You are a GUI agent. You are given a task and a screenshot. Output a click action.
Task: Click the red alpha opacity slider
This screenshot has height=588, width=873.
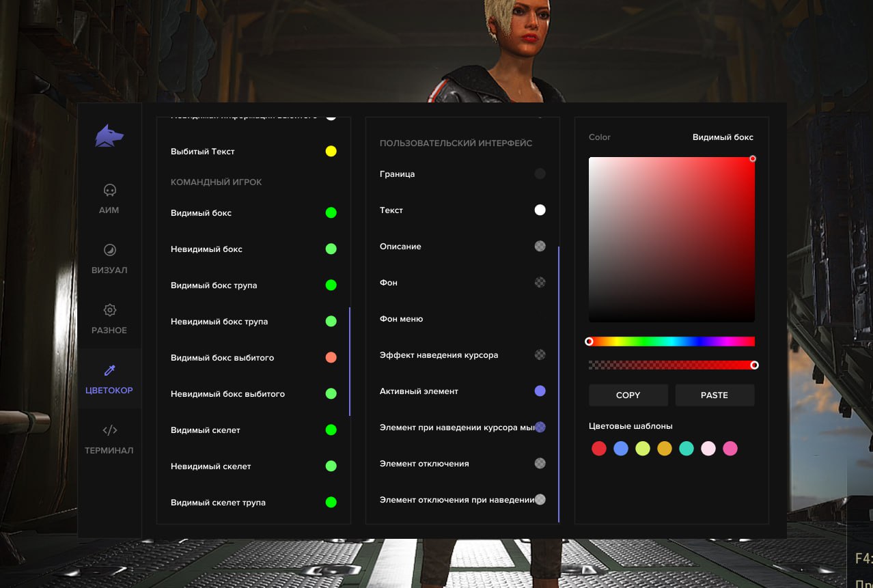point(671,365)
